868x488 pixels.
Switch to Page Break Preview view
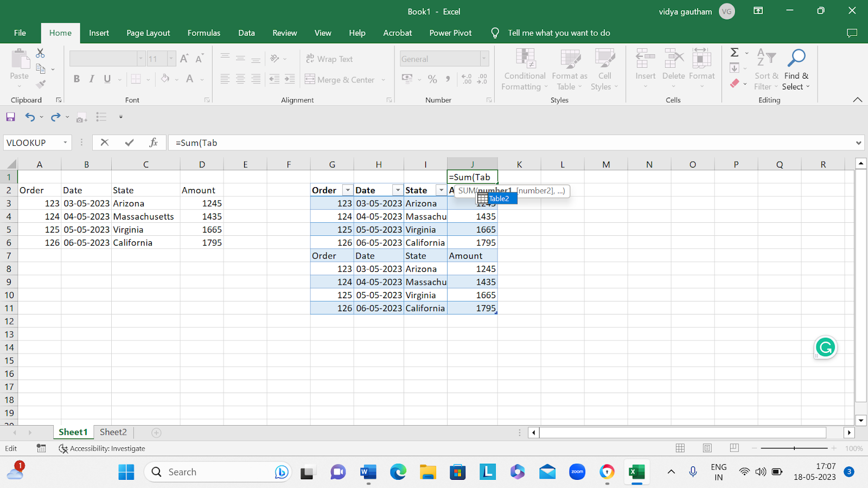pos(734,448)
